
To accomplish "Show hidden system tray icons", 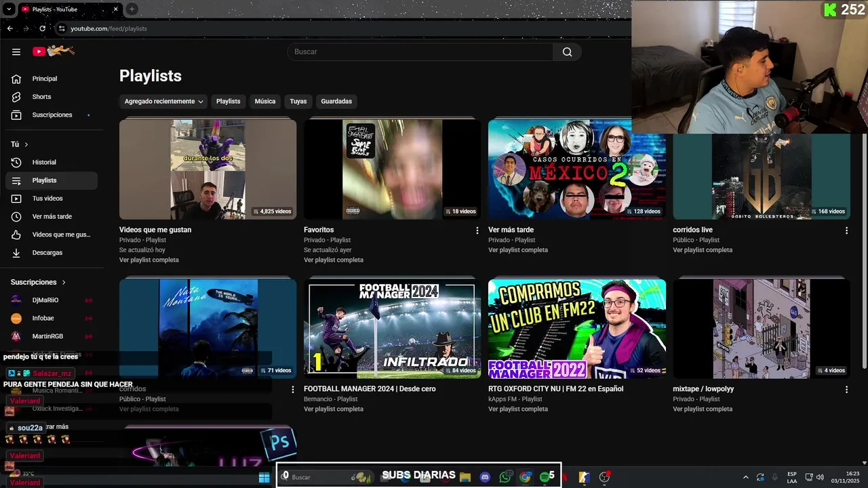I will 745,477.
